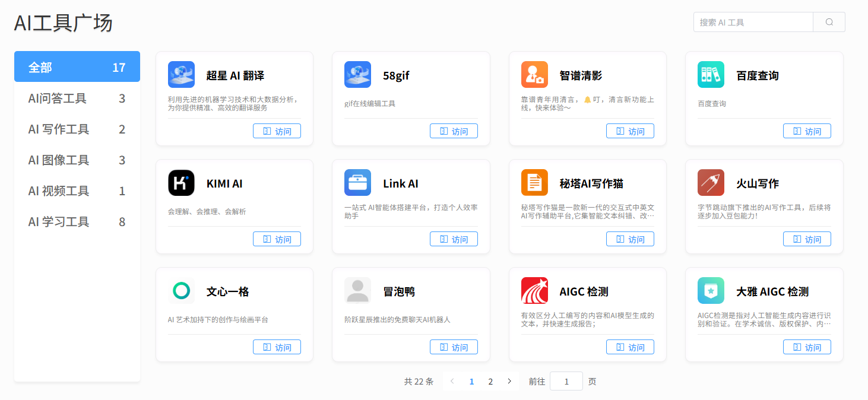Click the search magnifier icon

click(x=829, y=21)
